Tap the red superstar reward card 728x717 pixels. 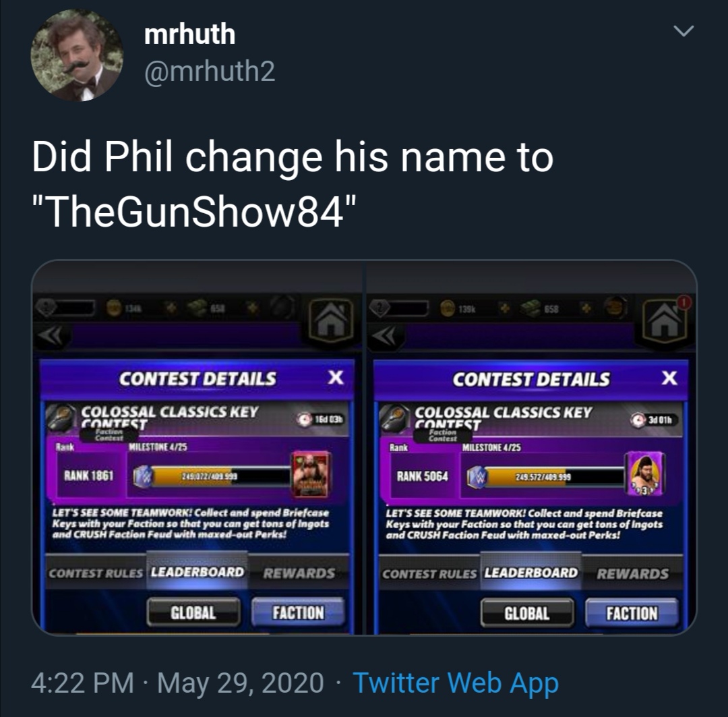tap(311, 474)
